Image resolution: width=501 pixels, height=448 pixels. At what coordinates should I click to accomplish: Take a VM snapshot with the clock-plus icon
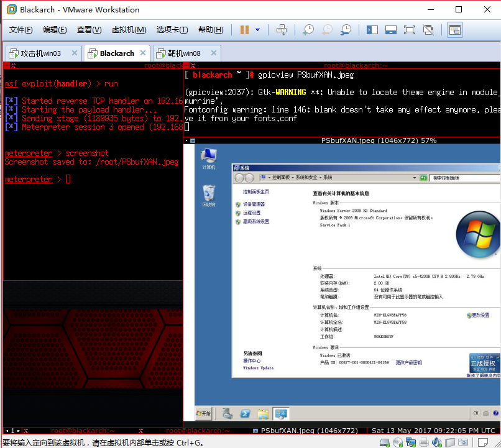[x=308, y=30]
